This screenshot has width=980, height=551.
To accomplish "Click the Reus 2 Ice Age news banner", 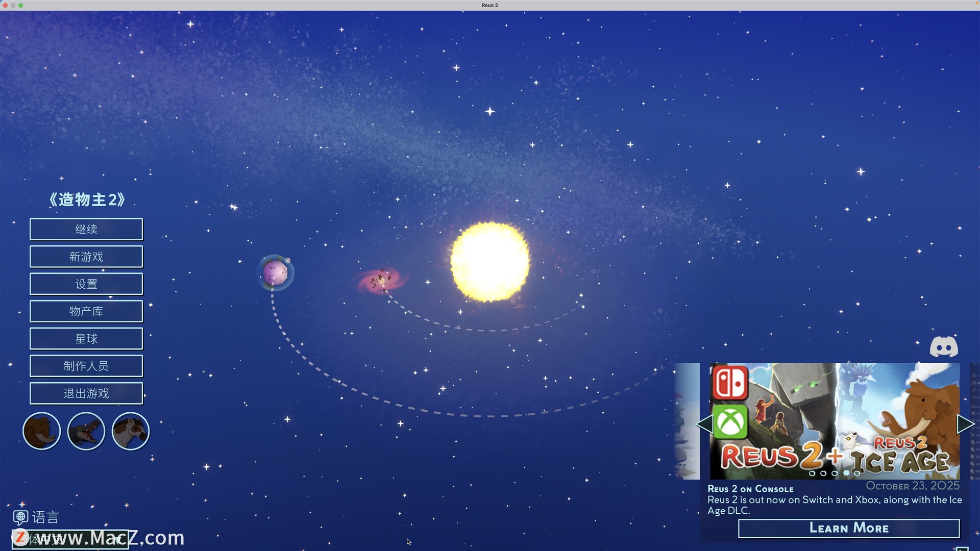I will [835, 418].
